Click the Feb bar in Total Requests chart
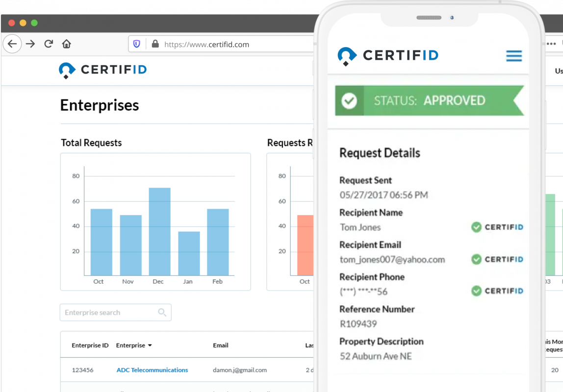This screenshot has height=392, width=563. (218, 242)
